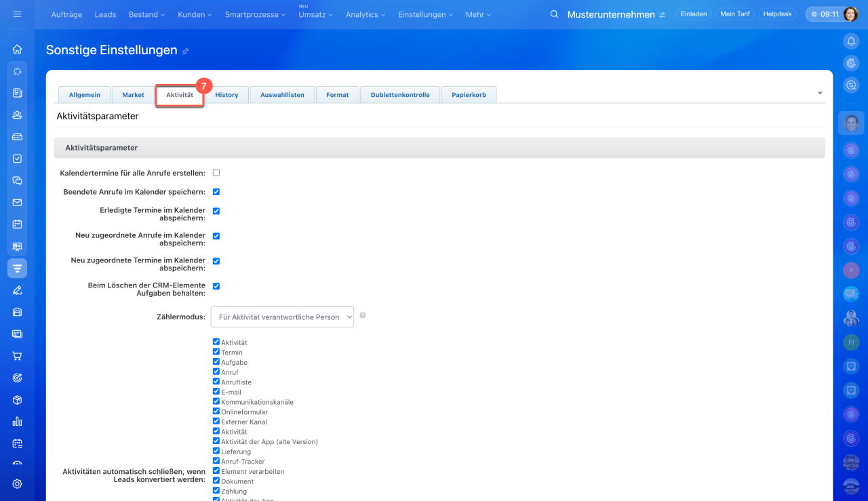Open the chat bubbles icon in left sidebar
This screenshot has width=868, height=501.
pos(17,180)
